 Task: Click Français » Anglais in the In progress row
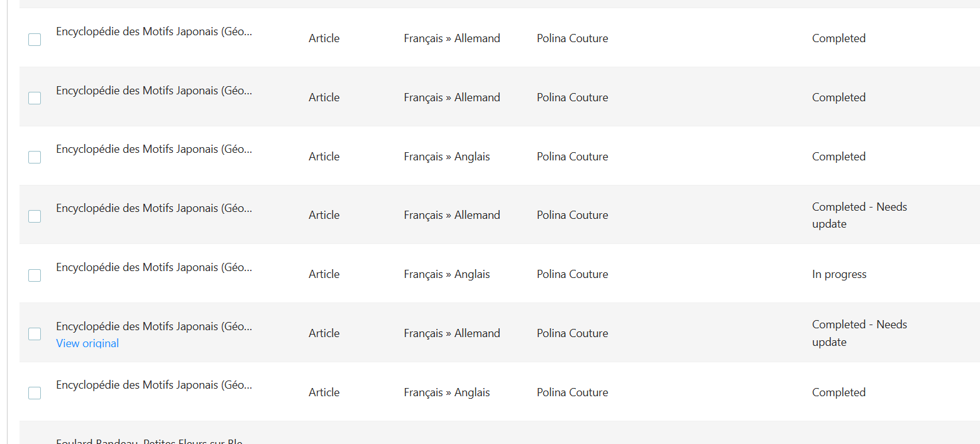(446, 274)
